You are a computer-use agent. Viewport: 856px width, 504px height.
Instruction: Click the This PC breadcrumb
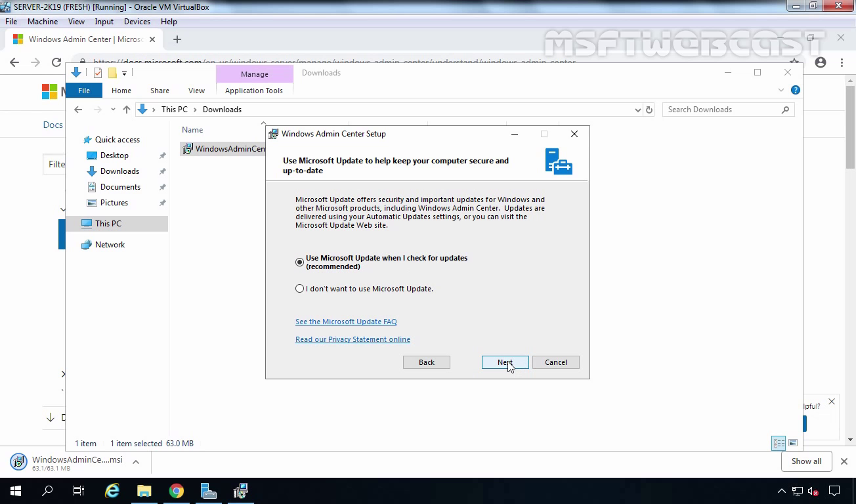(174, 110)
